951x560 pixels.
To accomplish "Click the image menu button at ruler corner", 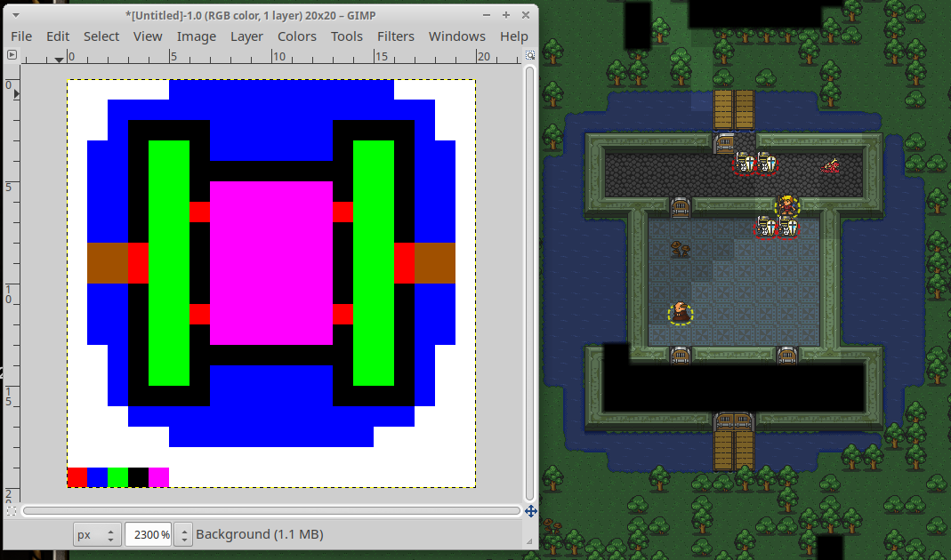I will tap(12, 54).
